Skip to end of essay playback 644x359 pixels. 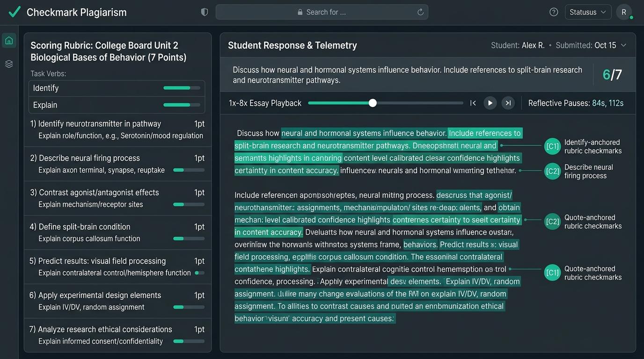508,103
